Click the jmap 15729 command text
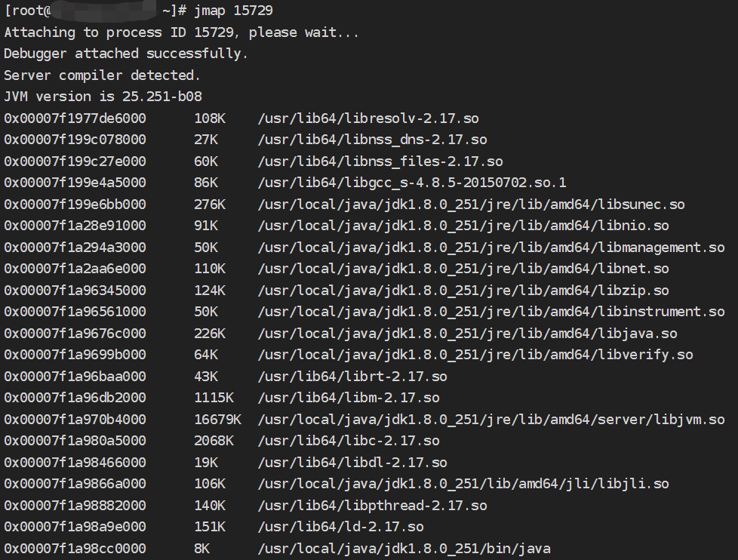738x560 pixels. tap(233, 11)
